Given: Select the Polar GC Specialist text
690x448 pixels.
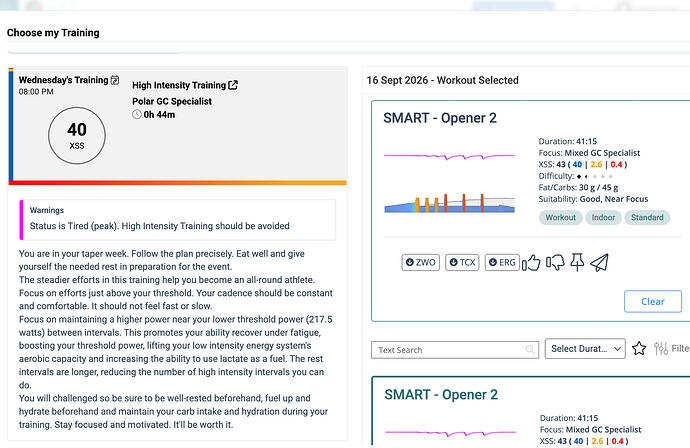Looking at the screenshot, I should 172,101.
